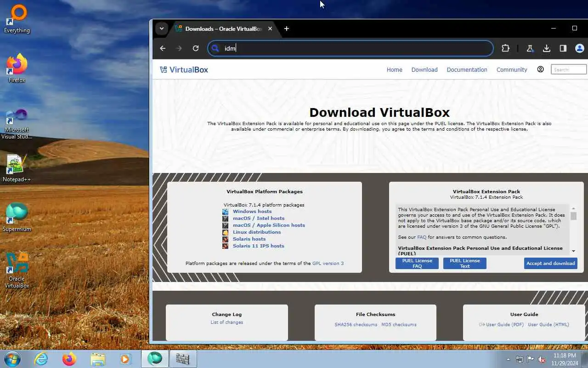Viewport: 588px width, 368px height.
Task: Go to the Download menu item
Action: [424, 69]
